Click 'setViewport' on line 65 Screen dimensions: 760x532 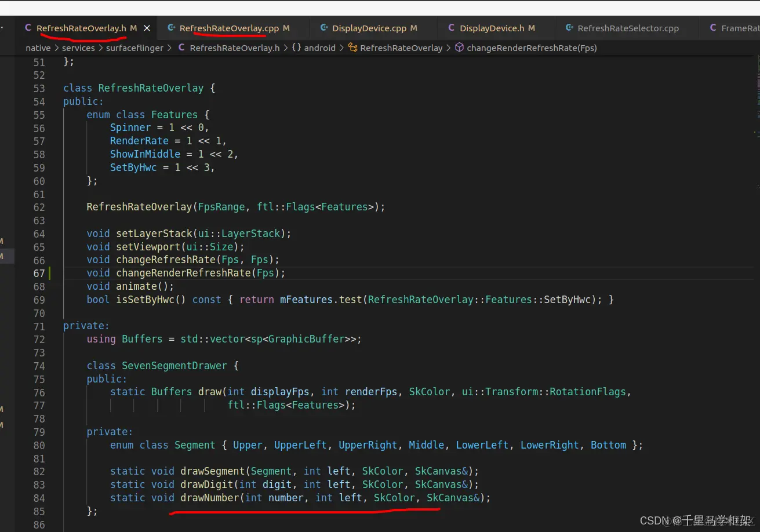coord(148,246)
